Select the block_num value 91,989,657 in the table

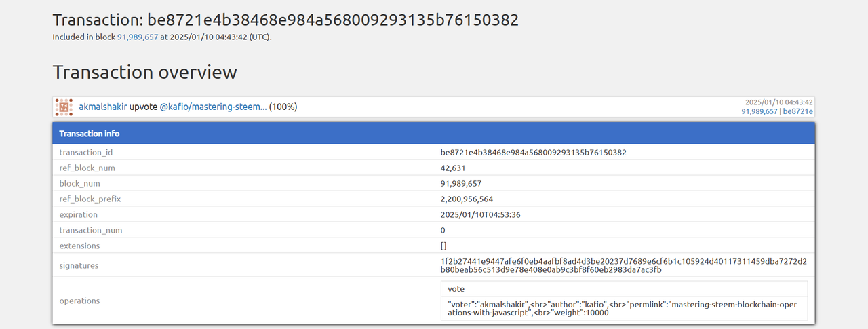pos(461,184)
